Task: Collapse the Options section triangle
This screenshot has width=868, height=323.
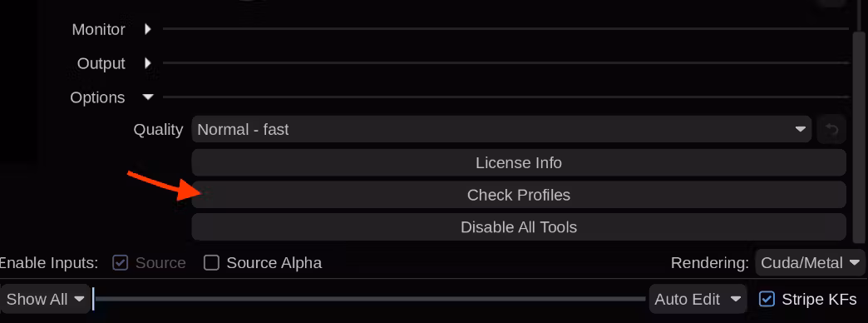Action: [x=148, y=97]
